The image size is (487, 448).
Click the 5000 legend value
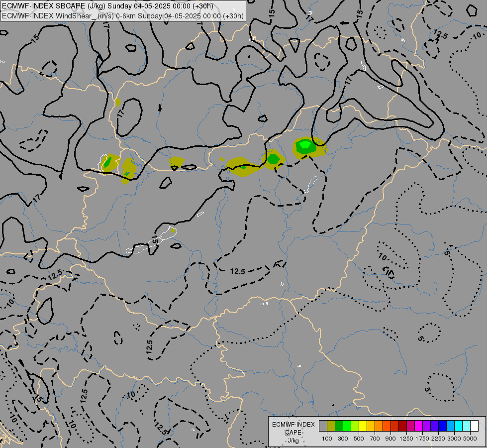tap(470, 439)
